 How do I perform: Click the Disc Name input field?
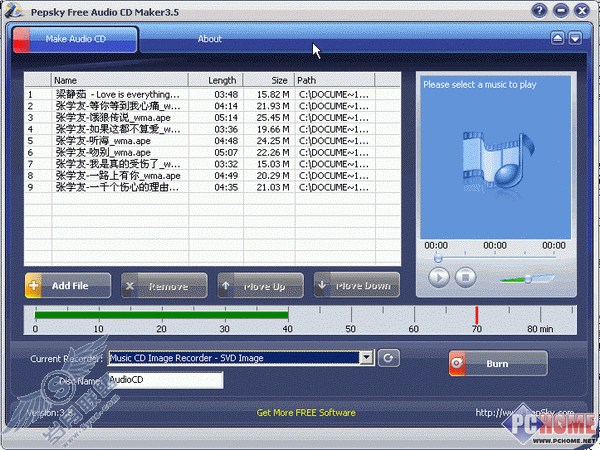point(166,380)
